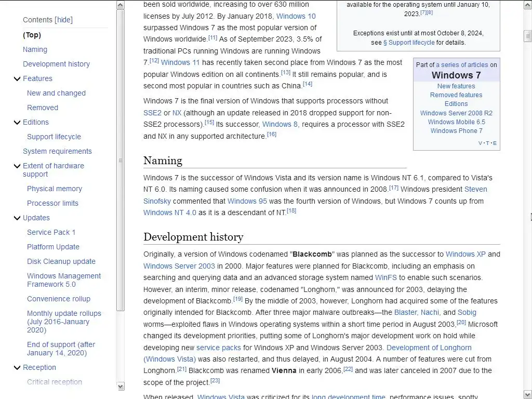Jump to Support lifecycle in contents

pyautogui.click(x=54, y=137)
